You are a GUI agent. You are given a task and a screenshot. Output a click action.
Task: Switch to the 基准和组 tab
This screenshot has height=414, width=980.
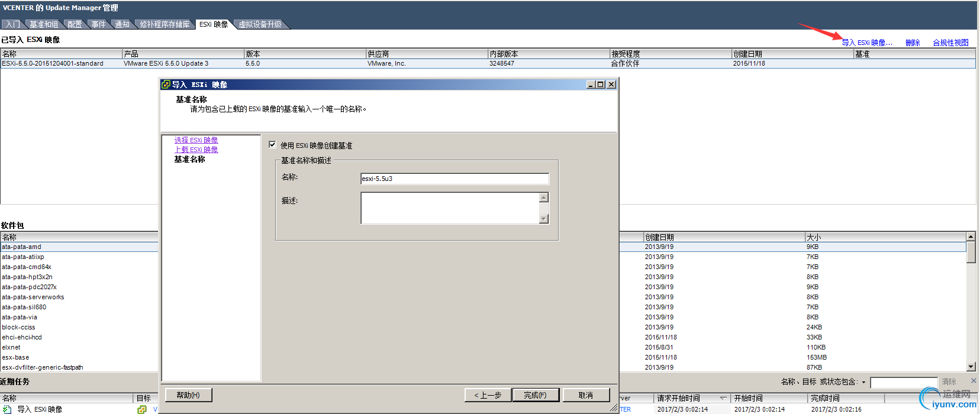[44, 24]
